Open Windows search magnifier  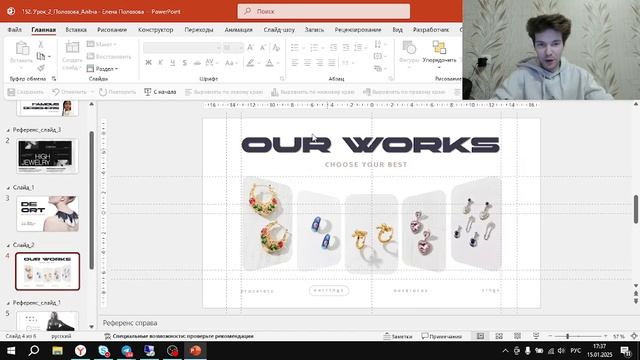[34, 351]
